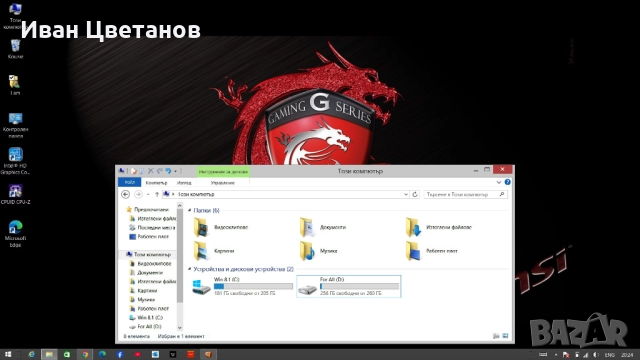Viewport: 640px width, 360px height.
Task: Open Facebook icon on the taskbar
Action: tap(120, 354)
